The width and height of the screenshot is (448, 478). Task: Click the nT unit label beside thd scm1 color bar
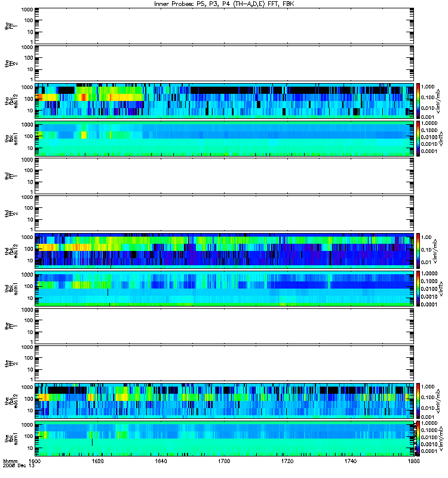pos(440,289)
